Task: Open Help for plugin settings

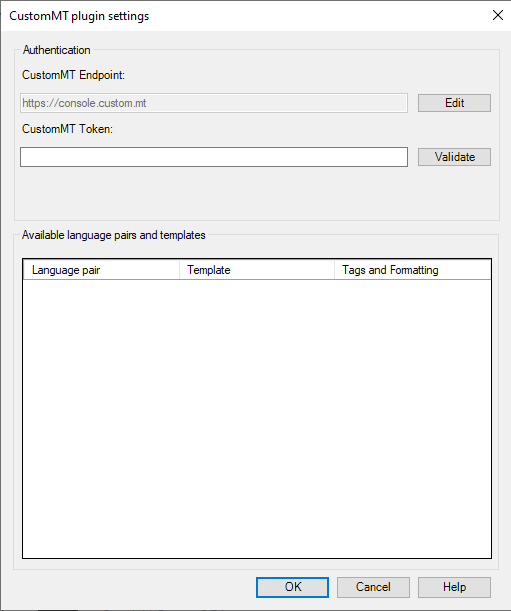Action: tap(454, 587)
